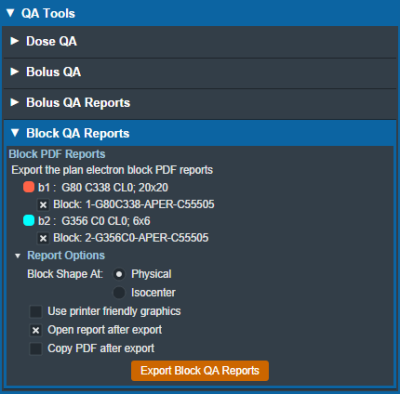This screenshot has height=394, width=400.
Task: Uncheck Block 2-G356C0-APER-C55505 checkbox
Action: [x=43, y=238]
